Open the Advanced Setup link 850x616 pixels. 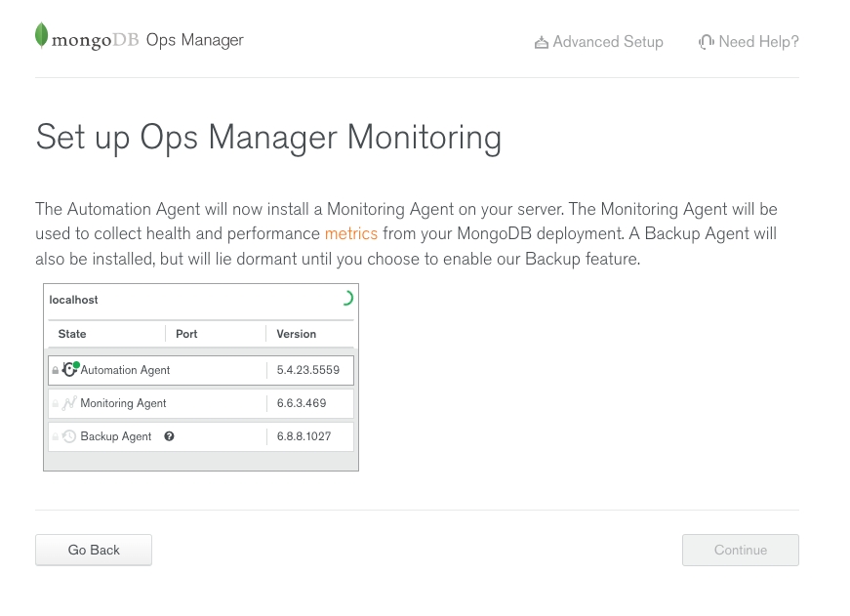[607, 42]
